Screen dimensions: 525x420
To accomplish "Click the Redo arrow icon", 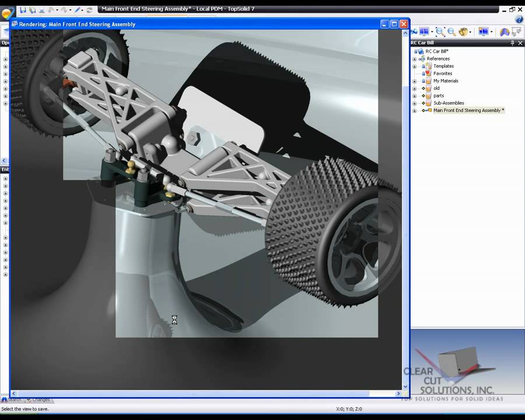I will (x=64, y=10).
